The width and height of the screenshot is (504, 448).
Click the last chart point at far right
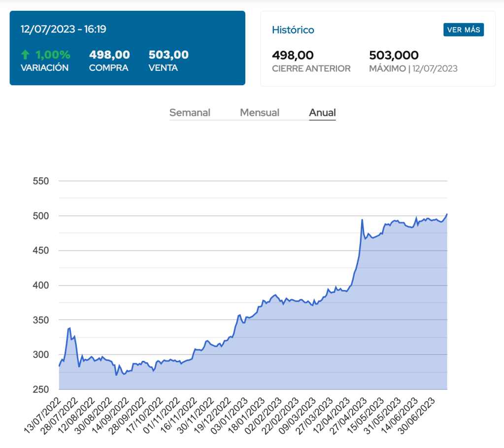coord(447,214)
